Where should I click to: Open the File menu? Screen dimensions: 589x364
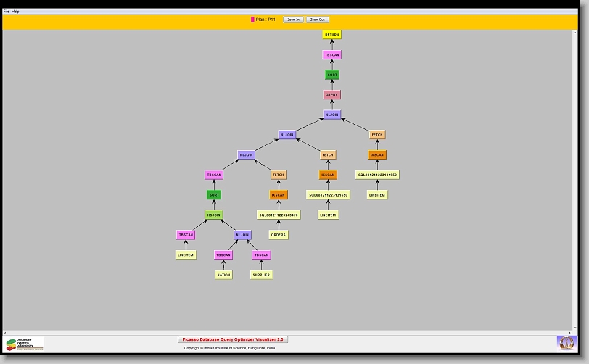[7, 12]
